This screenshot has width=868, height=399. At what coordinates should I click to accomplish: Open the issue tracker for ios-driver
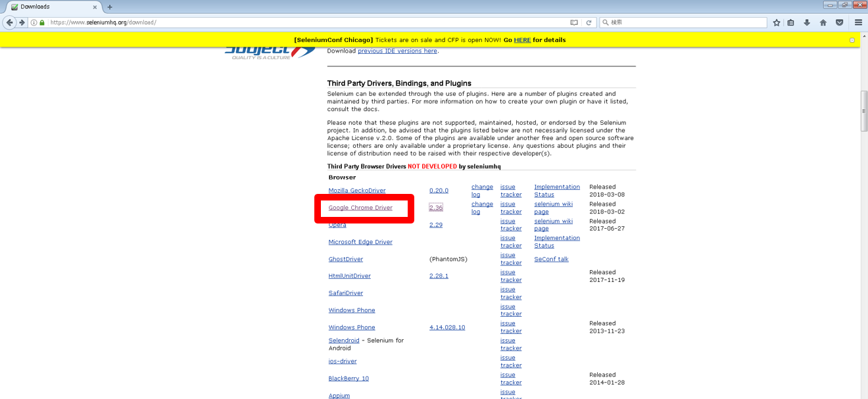(x=511, y=362)
